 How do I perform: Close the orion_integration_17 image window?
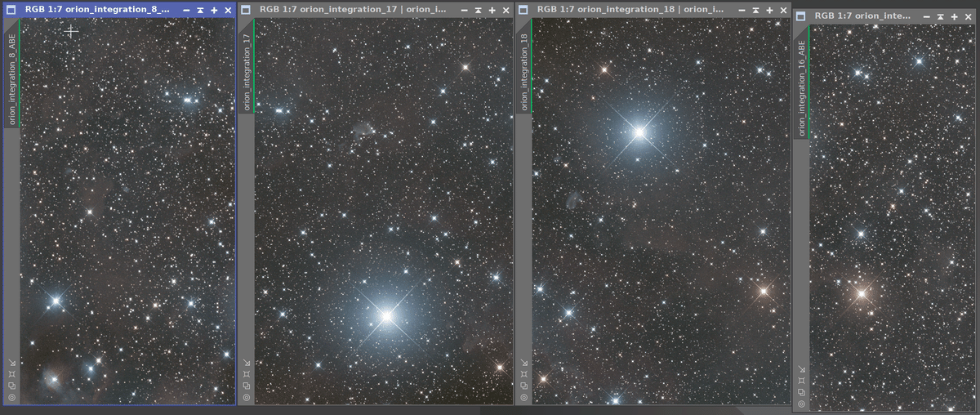pyautogui.click(x=506, y=10)
